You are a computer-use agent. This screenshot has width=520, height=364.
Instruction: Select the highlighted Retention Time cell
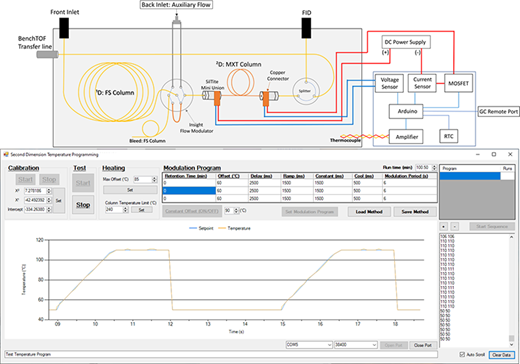click(189, 191)
